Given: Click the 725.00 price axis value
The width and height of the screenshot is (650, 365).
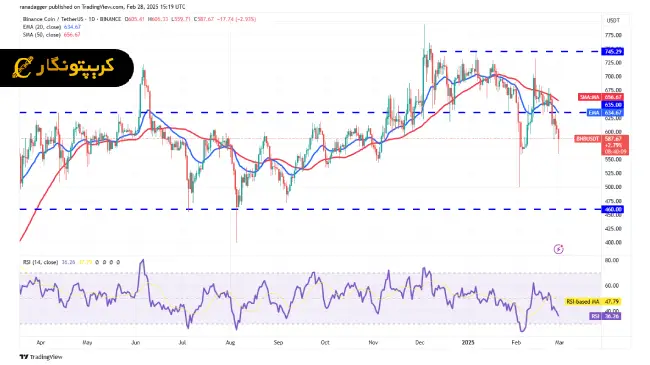Looking at the screenshot, I should click(613, 63).
